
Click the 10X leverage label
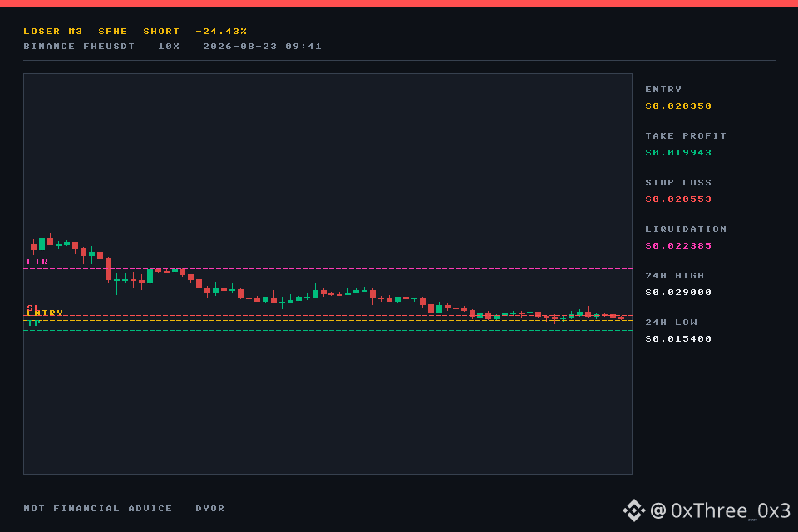tap(169, 47)
